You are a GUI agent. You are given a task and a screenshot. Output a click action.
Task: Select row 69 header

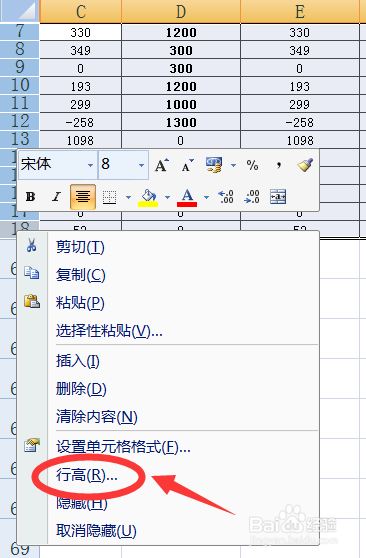19,550
